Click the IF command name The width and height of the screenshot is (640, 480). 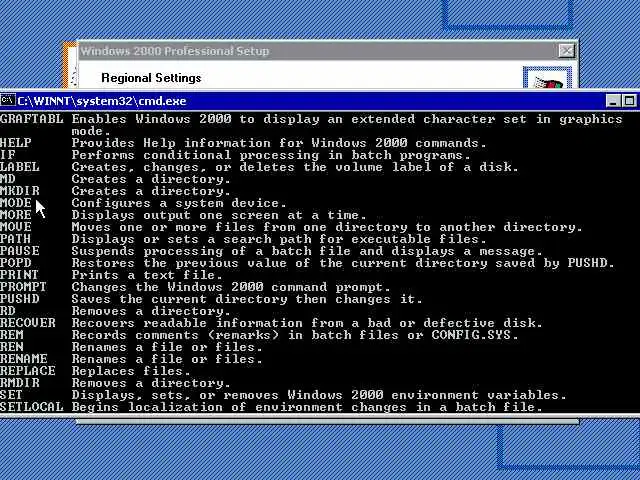pyautogui.click(x=8, y=155)
